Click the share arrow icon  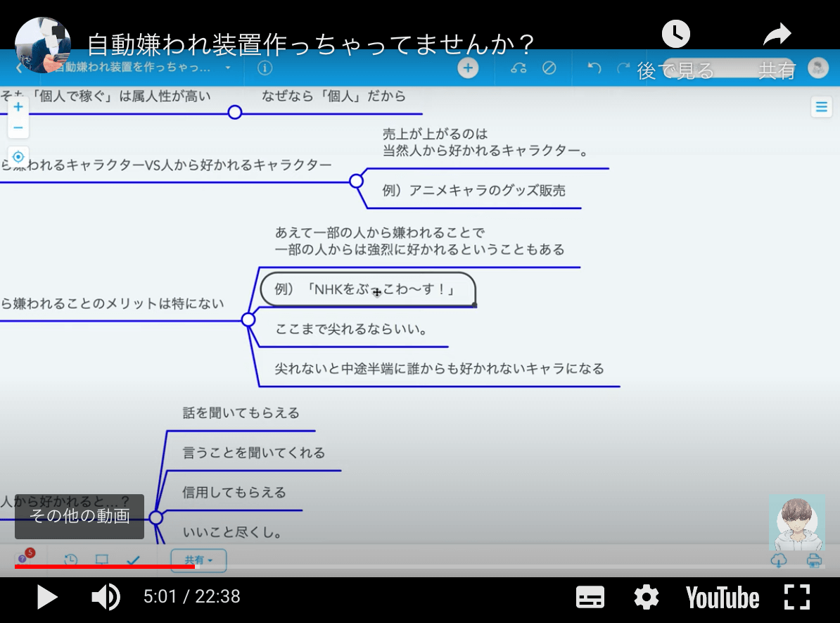pos(777,34)
